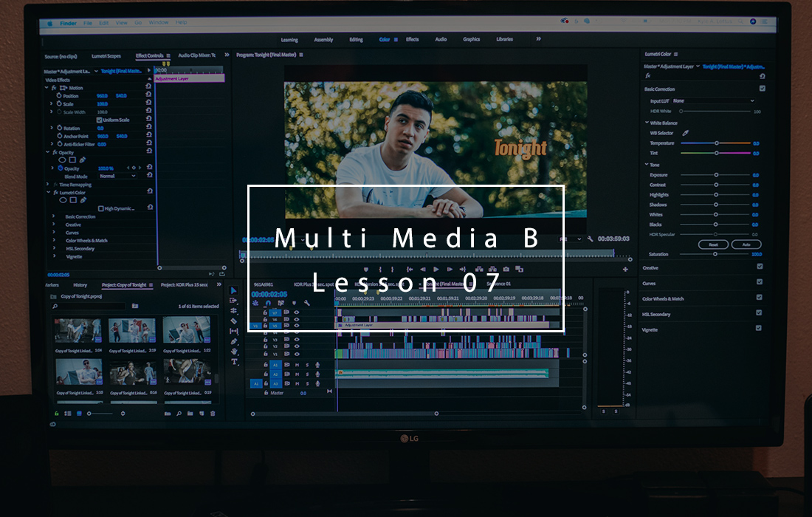Reset the Lumetri Color panel effect
The width and height of the screenshot is (812, 517).
click(763, 76)
